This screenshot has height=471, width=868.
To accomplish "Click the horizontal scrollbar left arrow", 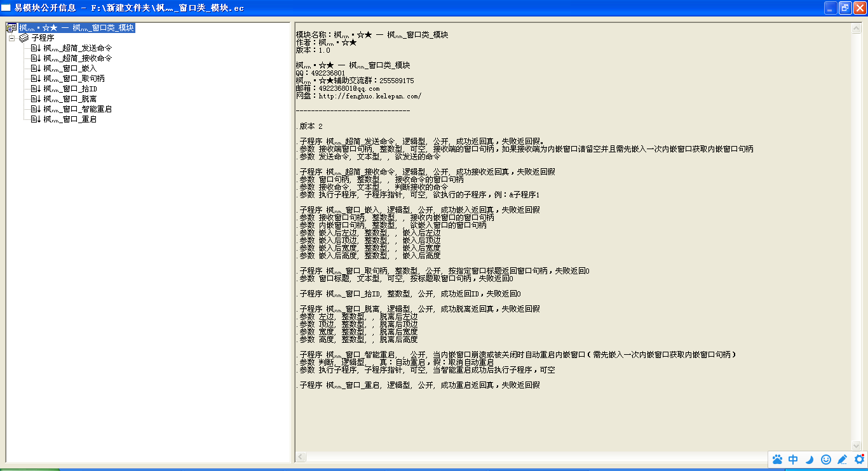I will point(301,457).
